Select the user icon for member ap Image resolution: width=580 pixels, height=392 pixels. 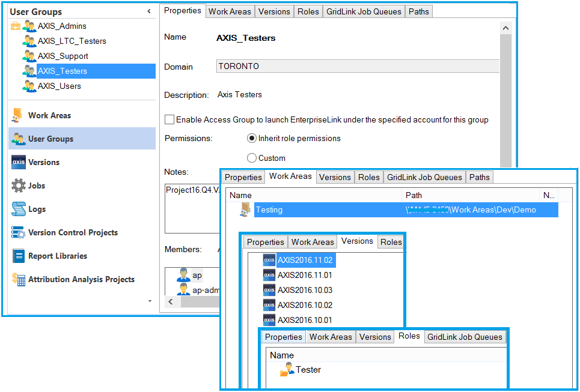183,276
